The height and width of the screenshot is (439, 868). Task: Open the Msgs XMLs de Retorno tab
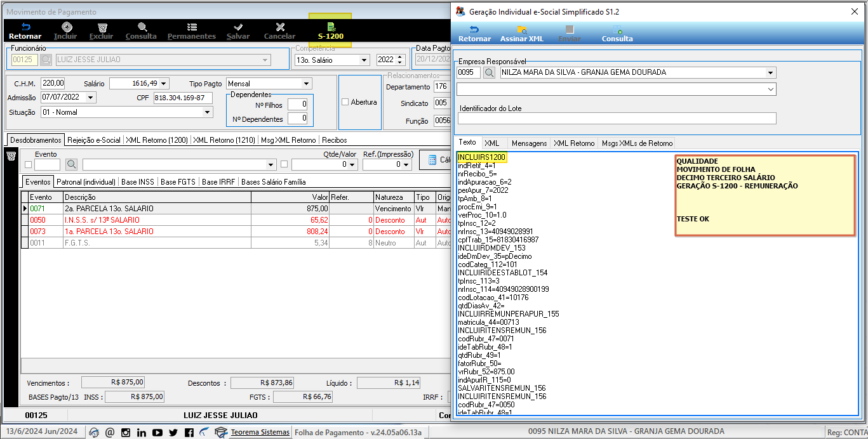point(636,143)
